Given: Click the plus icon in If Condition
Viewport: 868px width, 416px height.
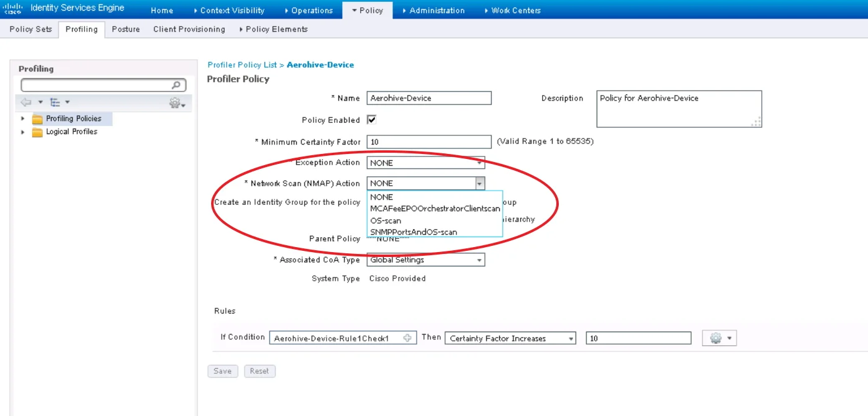Looking at the screenshot, I should coord(407,338).
